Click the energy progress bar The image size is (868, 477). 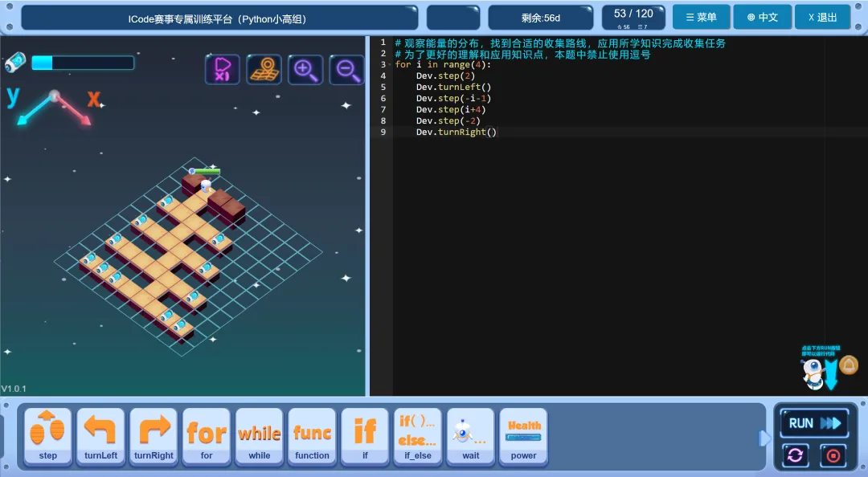pyautogui.click(x=83, y=63)
